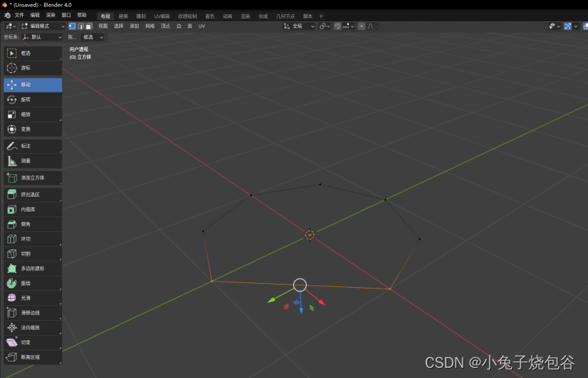Select the Move (移动) tool
The width and height of the screenshot is (588, 378).
coord(33,85)
